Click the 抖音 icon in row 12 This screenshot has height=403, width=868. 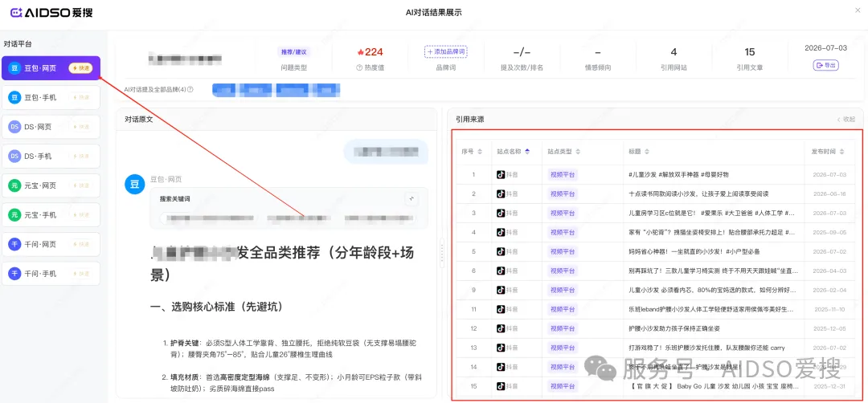click(501, 328)
